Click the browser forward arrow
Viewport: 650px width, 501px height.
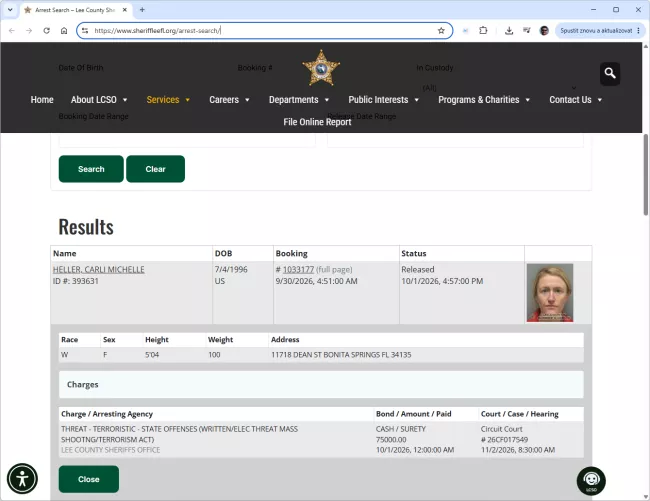click(x=29, y=31)
